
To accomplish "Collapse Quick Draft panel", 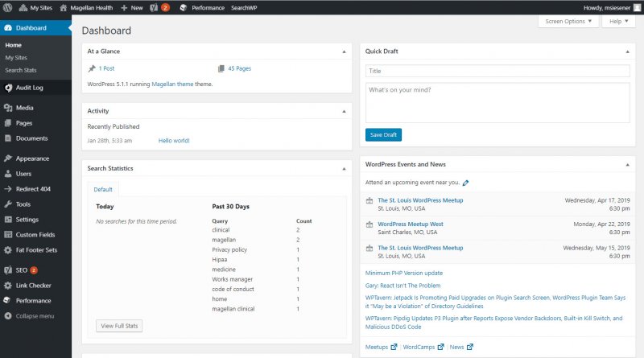I will point(627,51).
